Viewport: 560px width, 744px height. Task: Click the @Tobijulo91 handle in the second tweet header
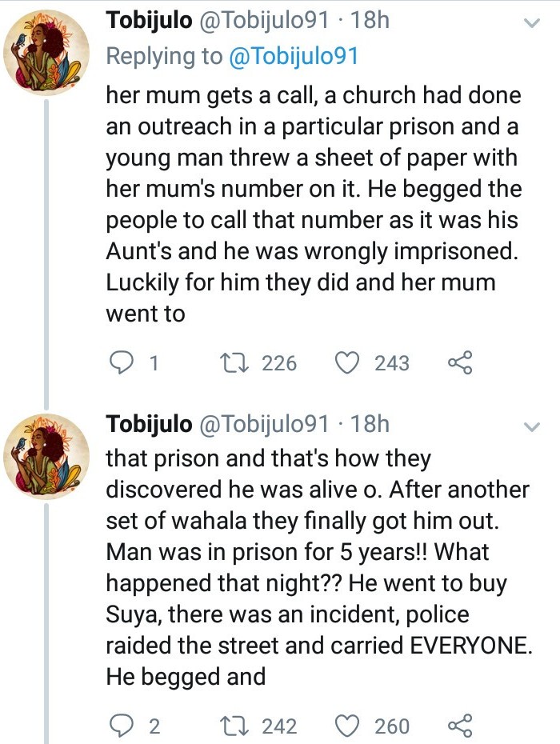point(264,424)
